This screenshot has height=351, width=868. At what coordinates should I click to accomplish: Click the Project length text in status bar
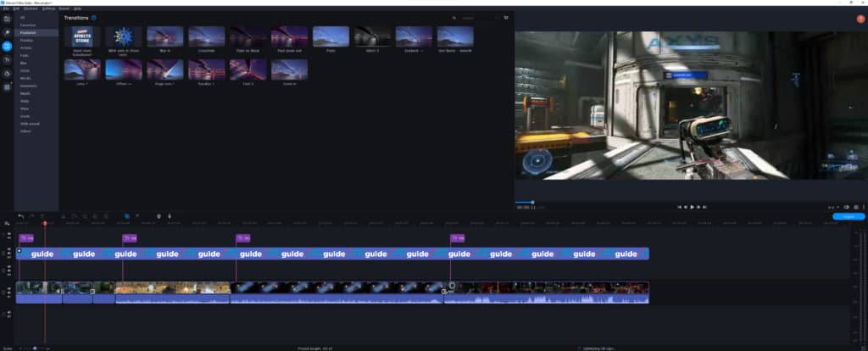tap(315, 348)
